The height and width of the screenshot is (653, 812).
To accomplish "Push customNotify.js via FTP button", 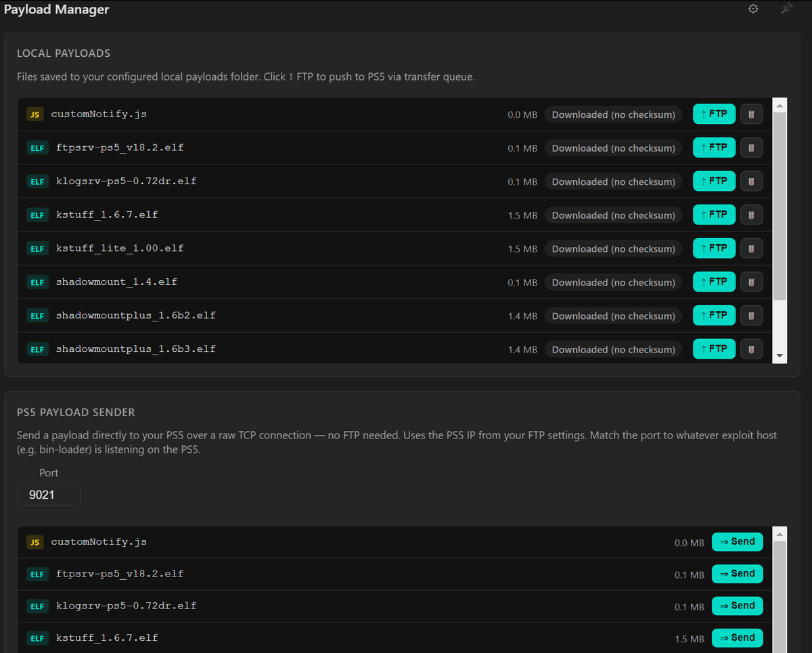I will tap(714, 114).
